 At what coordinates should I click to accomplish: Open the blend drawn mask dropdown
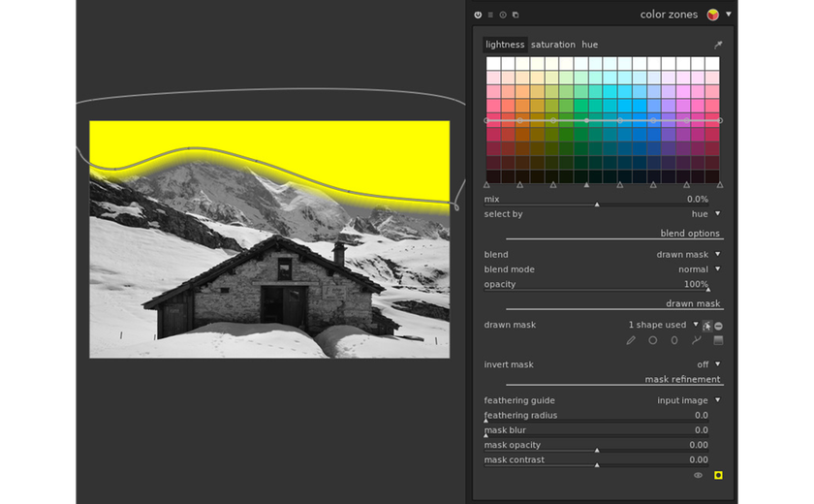coord(688,254)
